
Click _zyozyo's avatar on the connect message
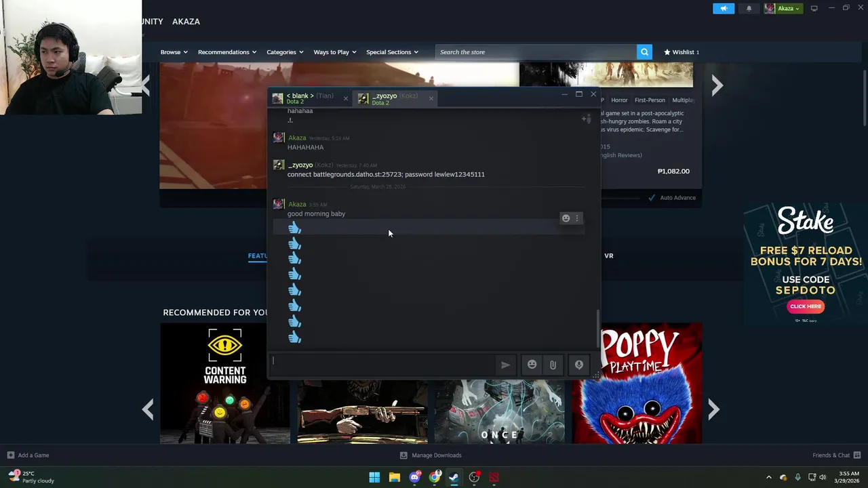[278, 165]
